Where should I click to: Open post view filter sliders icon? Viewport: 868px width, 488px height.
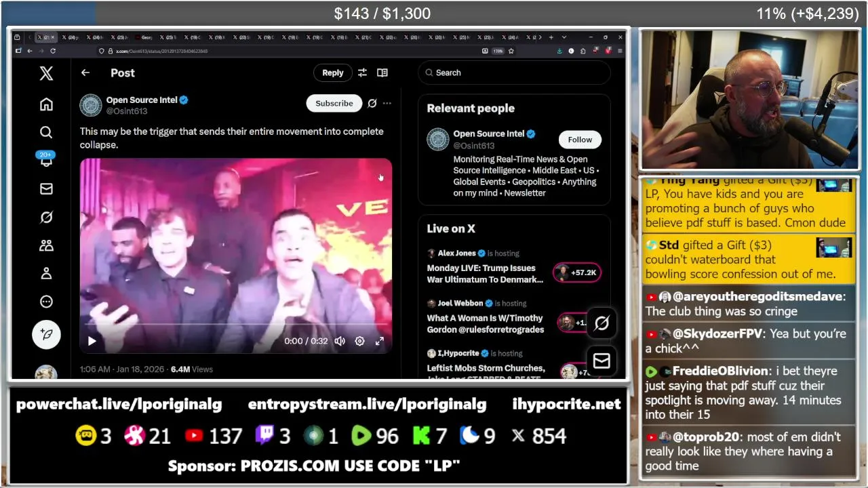tap(362, 73)
